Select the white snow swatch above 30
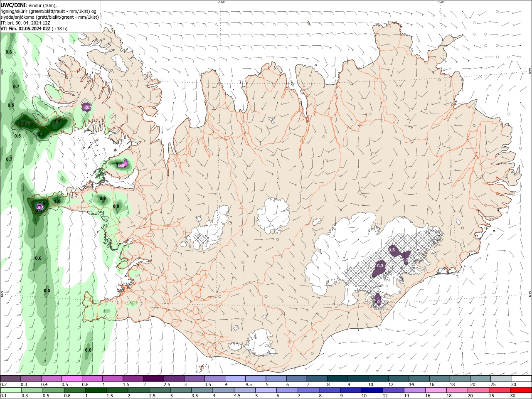 point(521,379)
